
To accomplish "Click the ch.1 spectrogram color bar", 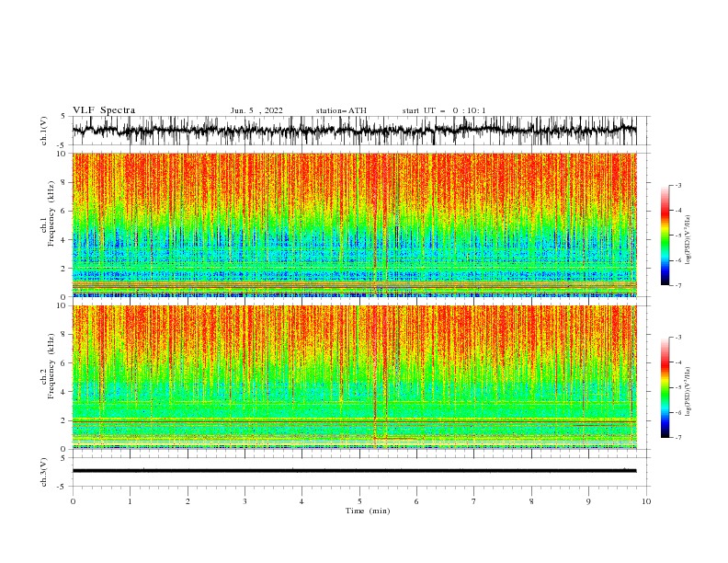I will point(665,236).
